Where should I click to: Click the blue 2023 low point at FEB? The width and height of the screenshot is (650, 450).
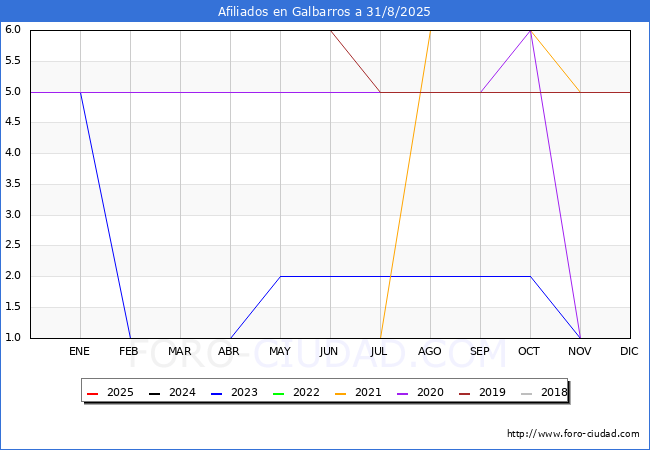(x=131, y=338)
